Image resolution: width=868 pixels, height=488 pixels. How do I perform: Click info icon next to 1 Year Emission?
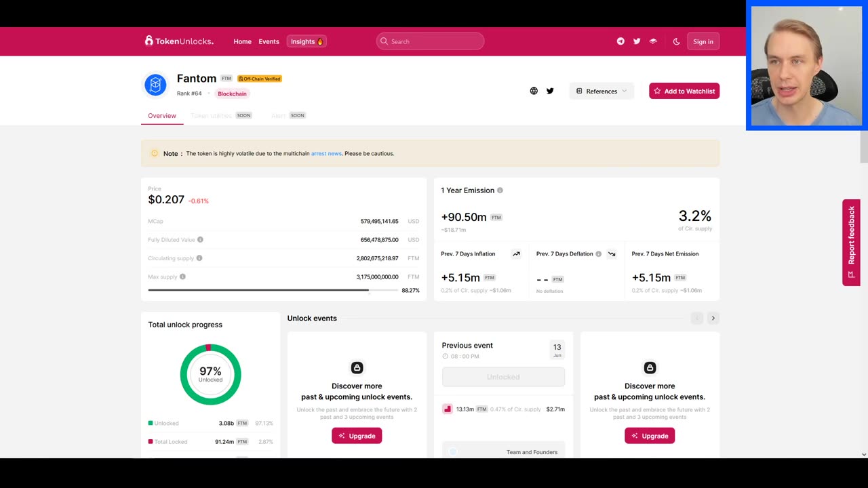[500, 190]
